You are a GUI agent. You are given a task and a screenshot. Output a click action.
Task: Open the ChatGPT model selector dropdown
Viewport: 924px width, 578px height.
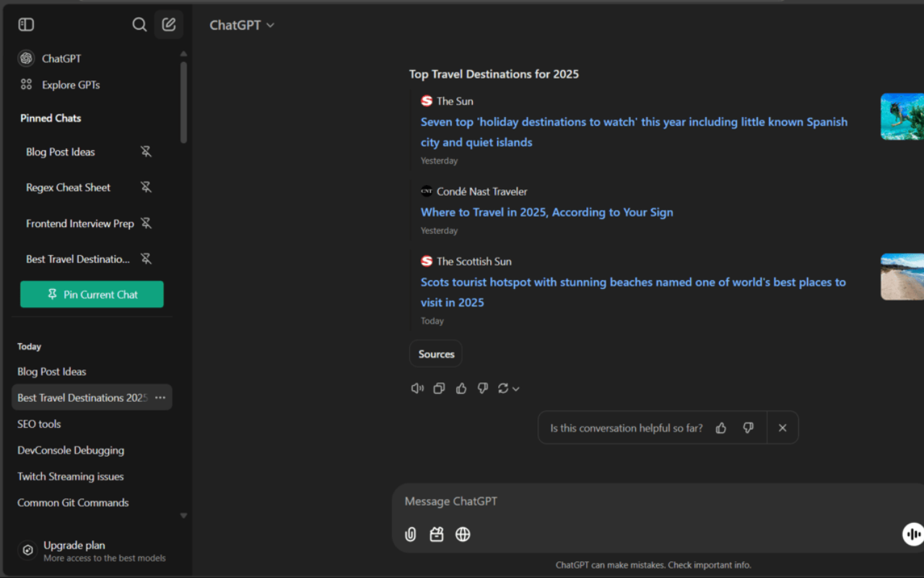(242, 25)
